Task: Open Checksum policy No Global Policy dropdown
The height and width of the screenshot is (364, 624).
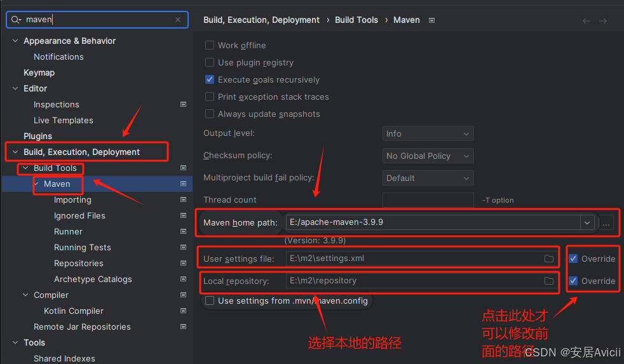Action: click(x=428, y=156)
